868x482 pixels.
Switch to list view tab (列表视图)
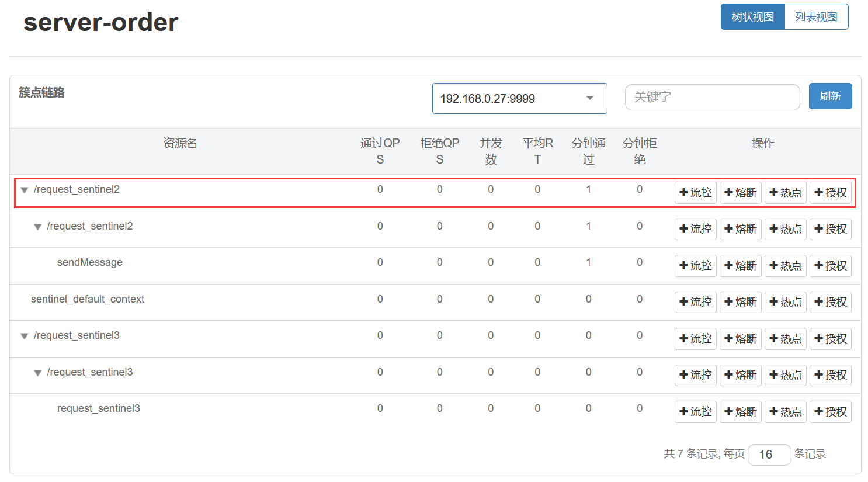[x=816, y=17]
